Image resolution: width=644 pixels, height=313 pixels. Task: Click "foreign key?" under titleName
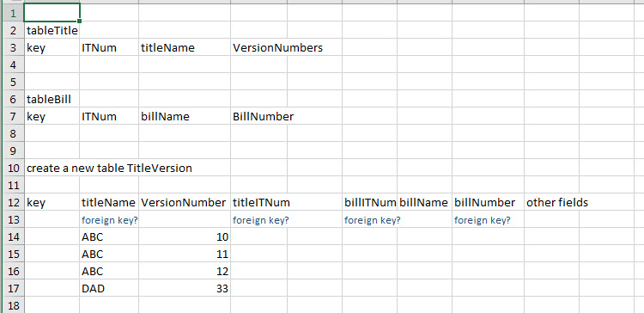(109, 220)
